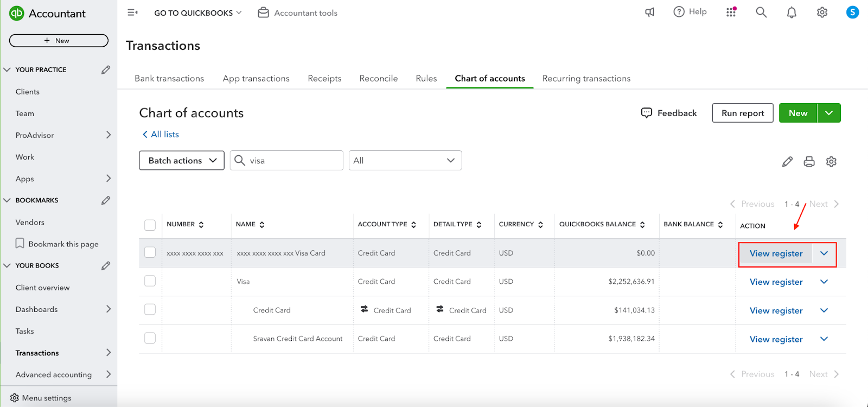Click the green New account button
Screen dimensions: 868x407
pos(798,113)
